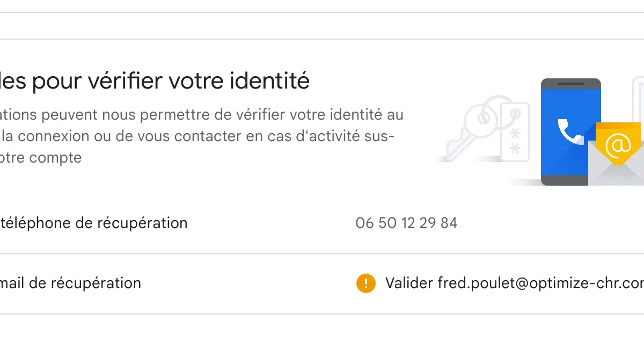This screenshot has height=337, width=644.
Task: Click the description line ending 'identité au'
Action: tap(201, 115)
